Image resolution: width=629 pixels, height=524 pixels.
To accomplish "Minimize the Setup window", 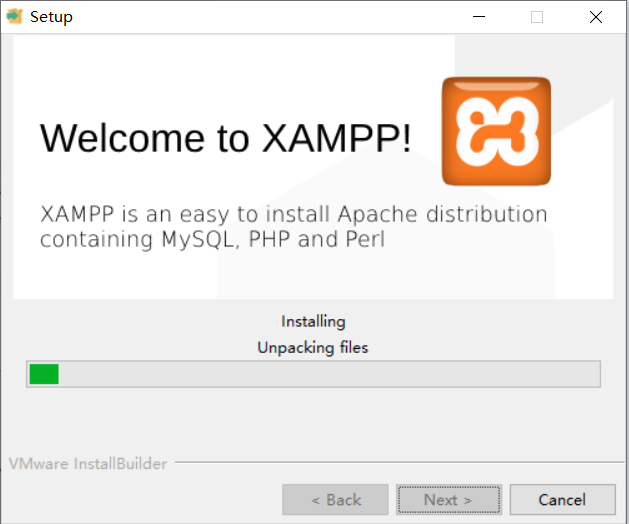I will tap(479, 16).
